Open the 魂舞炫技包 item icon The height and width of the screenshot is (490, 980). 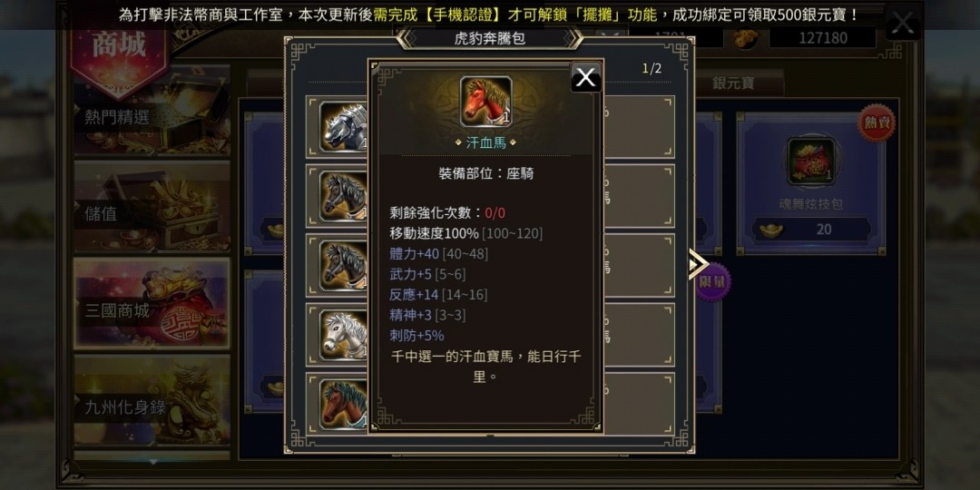[x=810, y=162]
